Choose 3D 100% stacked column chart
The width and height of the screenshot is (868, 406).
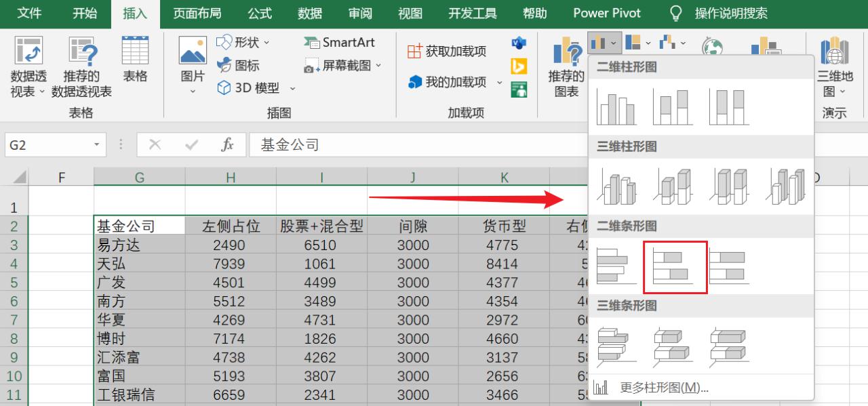click(x=729, y=186)
